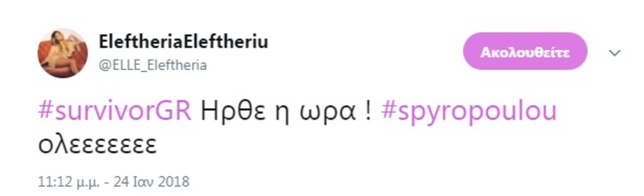This screenshot has width=644, height=196.
Task: Open the @ELLE_Eleftheria handle
Action: point(153,65)
